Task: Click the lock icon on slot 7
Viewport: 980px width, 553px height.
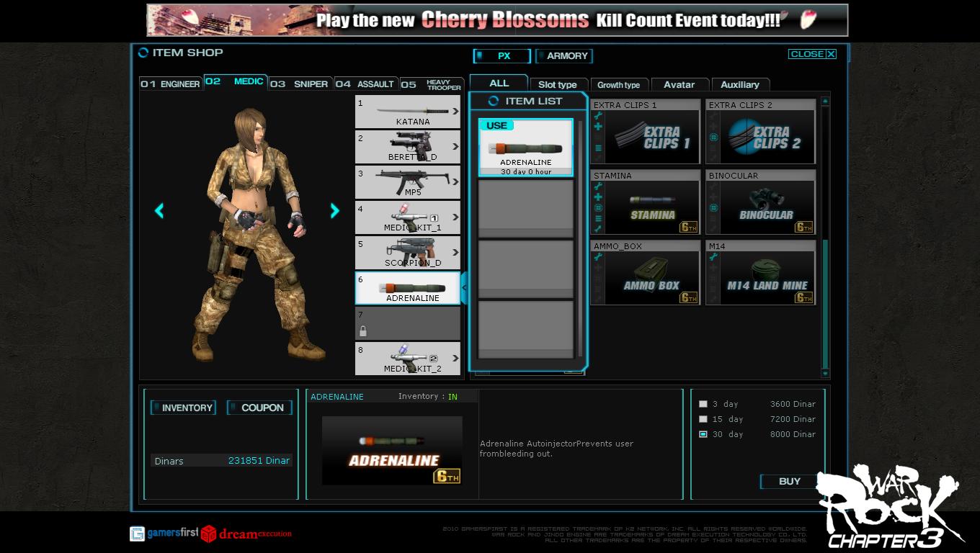Action: click(363, 331)
